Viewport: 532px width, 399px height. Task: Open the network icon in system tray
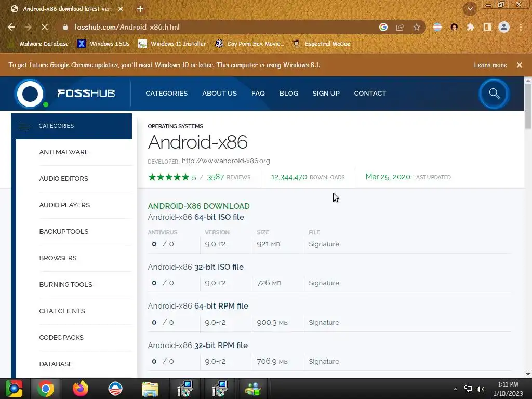coord(468,389)
